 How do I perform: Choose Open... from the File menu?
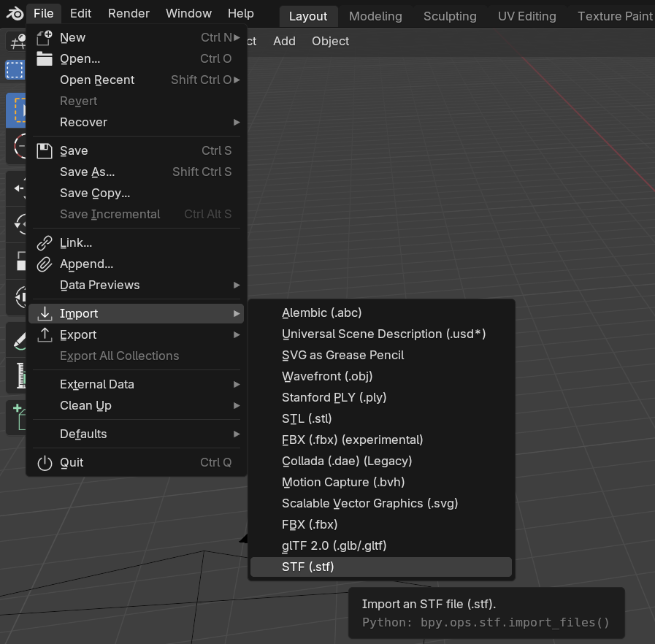point(136,59)
